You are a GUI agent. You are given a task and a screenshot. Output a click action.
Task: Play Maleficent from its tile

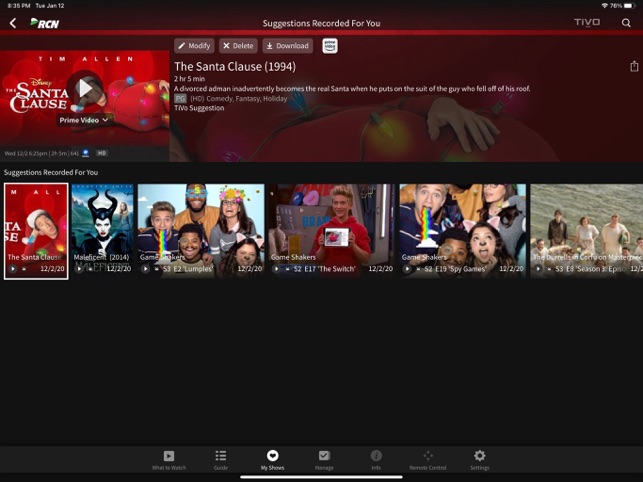79,269
